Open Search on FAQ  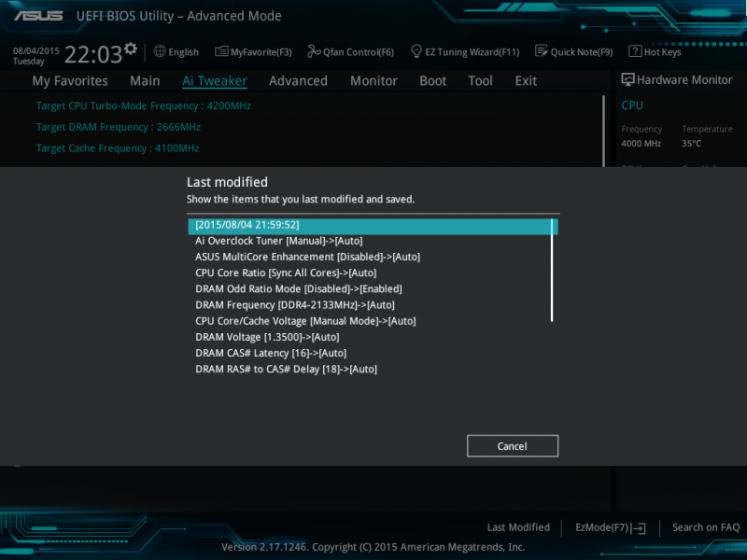tap(706, 527)
